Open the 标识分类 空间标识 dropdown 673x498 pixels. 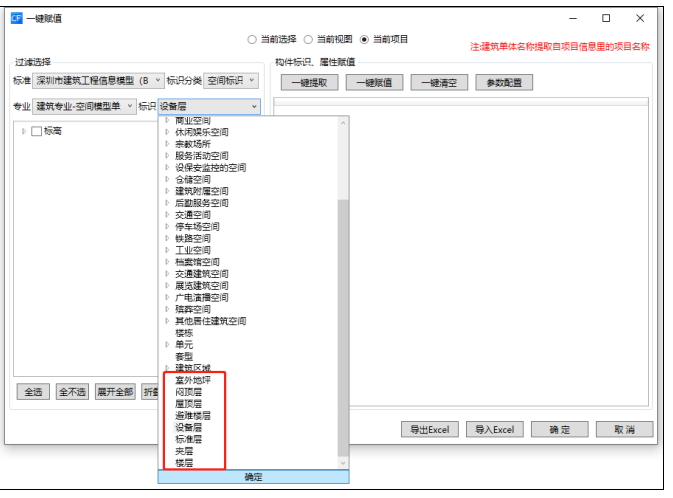231,80
